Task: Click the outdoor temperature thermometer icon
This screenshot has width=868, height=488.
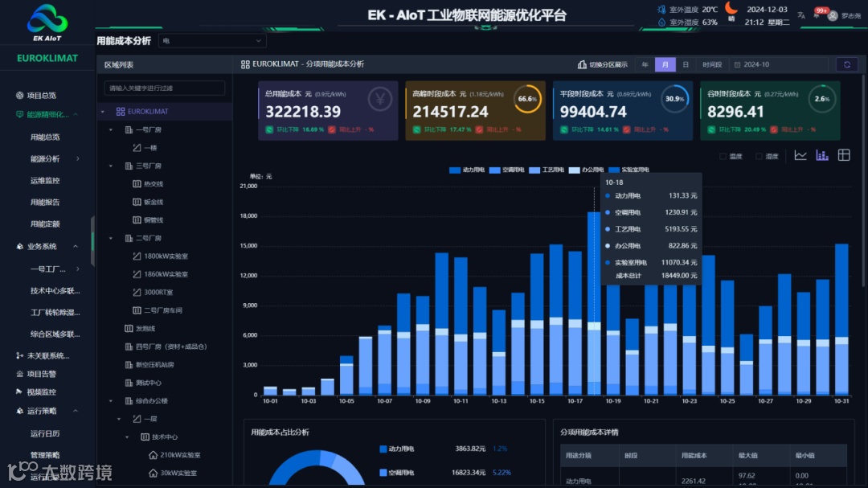Action: point(661,10)
